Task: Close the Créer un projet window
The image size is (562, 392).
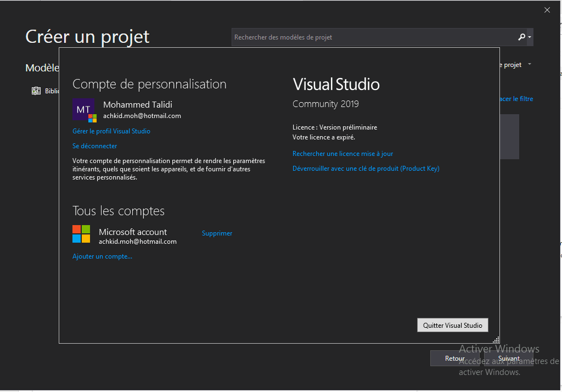Action: click(x=547, y=10)
